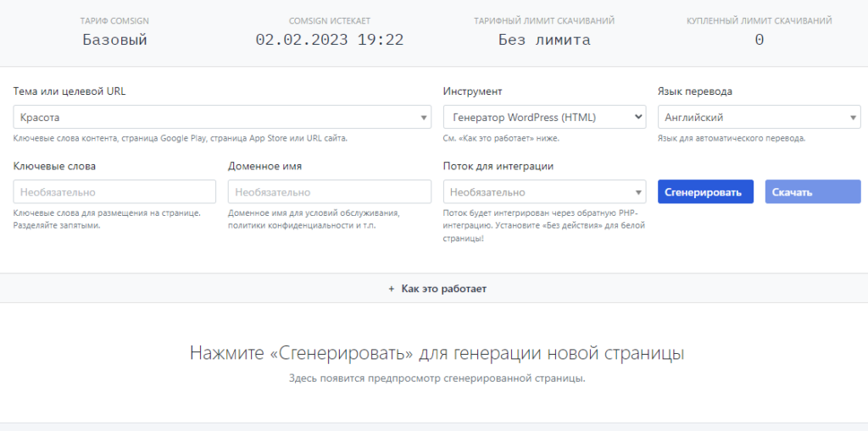Click the 'Нажмите «Сгенерировать» для генерации' heading
868x431 pixels.
tap(437, 354)
